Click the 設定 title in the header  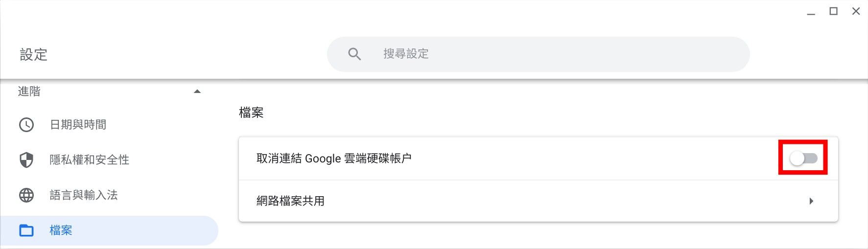click(x=34, y=54)
